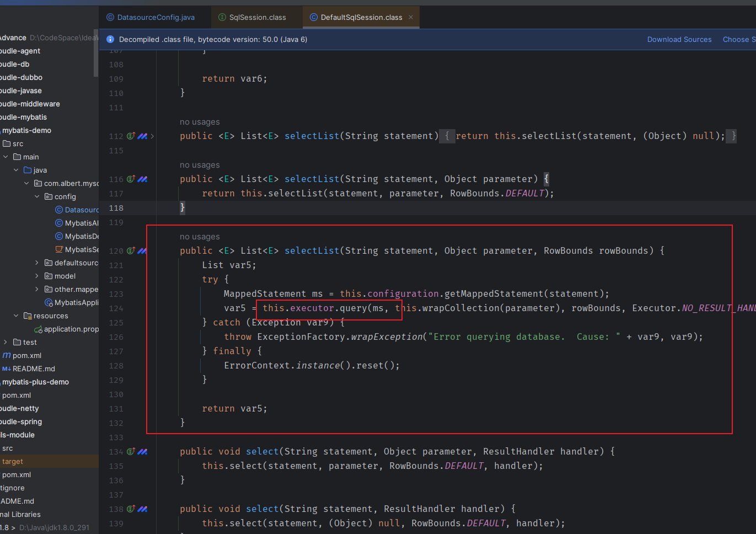This screenshot has width=756, height=534.
Task: Expand the test folder
Action: 6,342
